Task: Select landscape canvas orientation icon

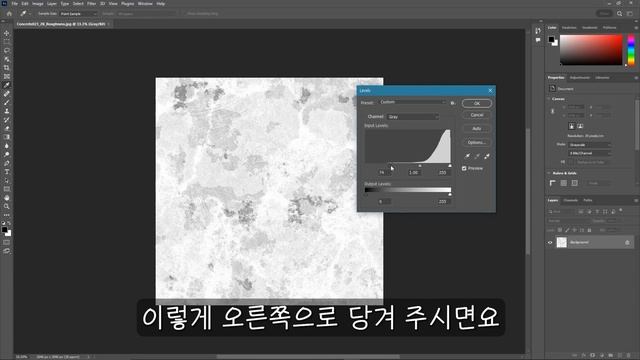Action: pyautogui.click(x=580, y=126)
